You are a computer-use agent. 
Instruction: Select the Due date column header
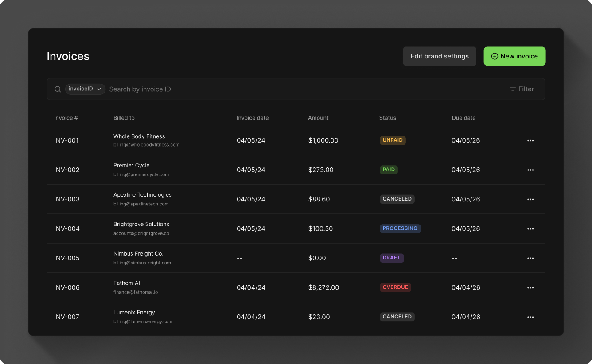click(x=463, y=118)
